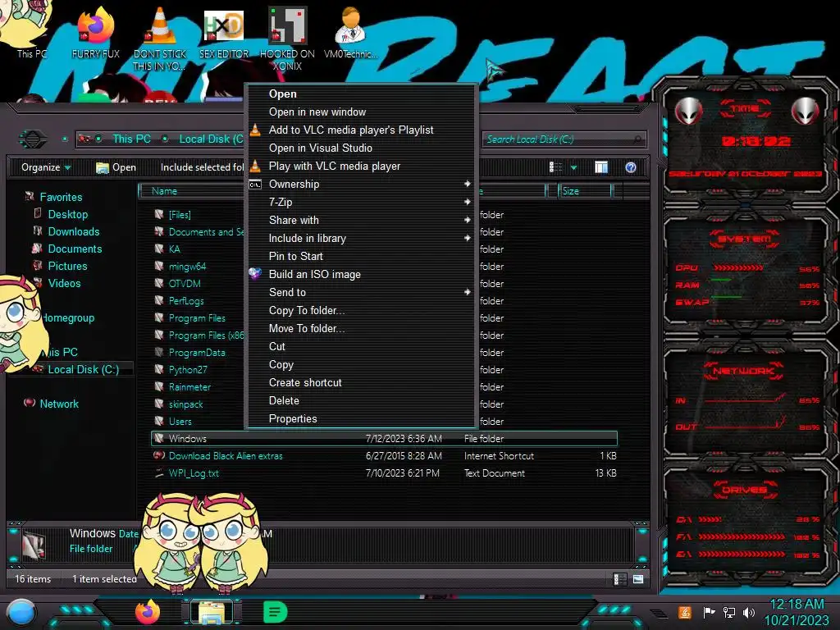Click the volume speaker tray icon
The width and height of the screenshot is (840, 630).
[749, 612]
